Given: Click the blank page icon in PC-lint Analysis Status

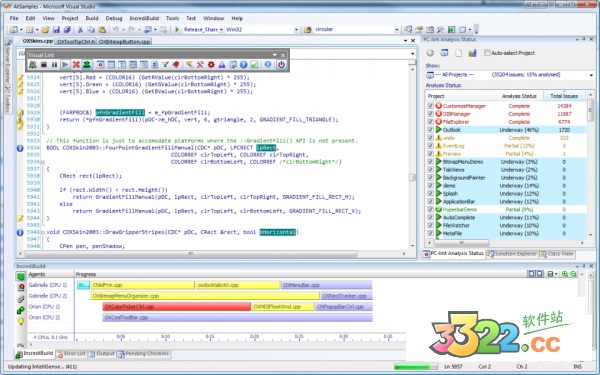Looking at the screenshot, I should [458, 53].
